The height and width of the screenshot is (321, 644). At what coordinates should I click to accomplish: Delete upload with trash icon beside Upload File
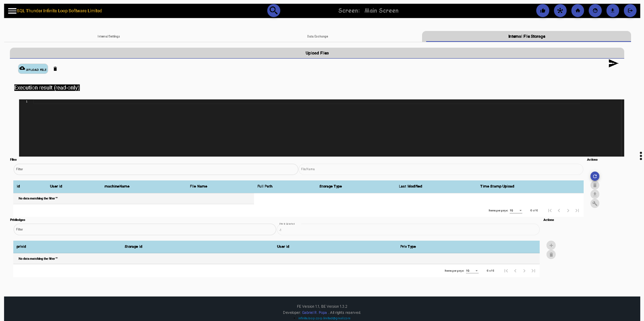[55, 69]
